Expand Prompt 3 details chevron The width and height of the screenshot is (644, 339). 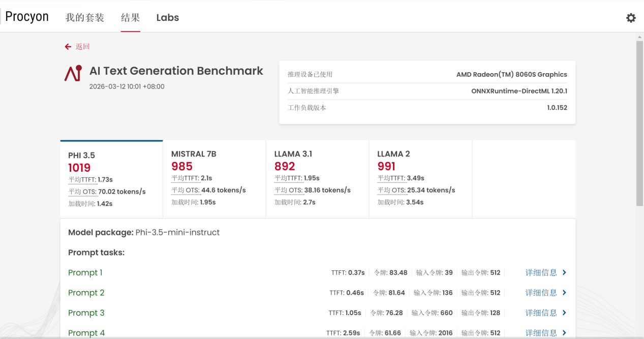coord(564,313)
